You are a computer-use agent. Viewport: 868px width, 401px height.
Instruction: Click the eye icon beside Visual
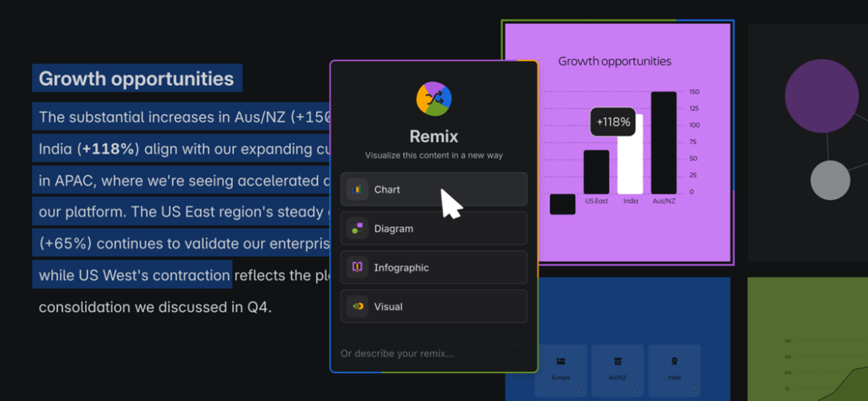(357, 306)
